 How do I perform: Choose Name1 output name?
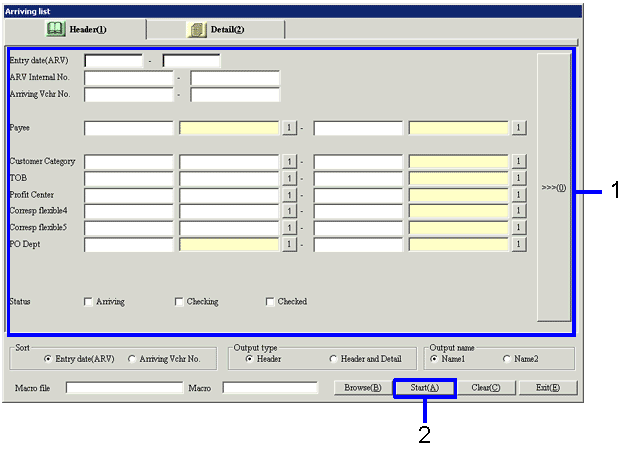(434, 359)
